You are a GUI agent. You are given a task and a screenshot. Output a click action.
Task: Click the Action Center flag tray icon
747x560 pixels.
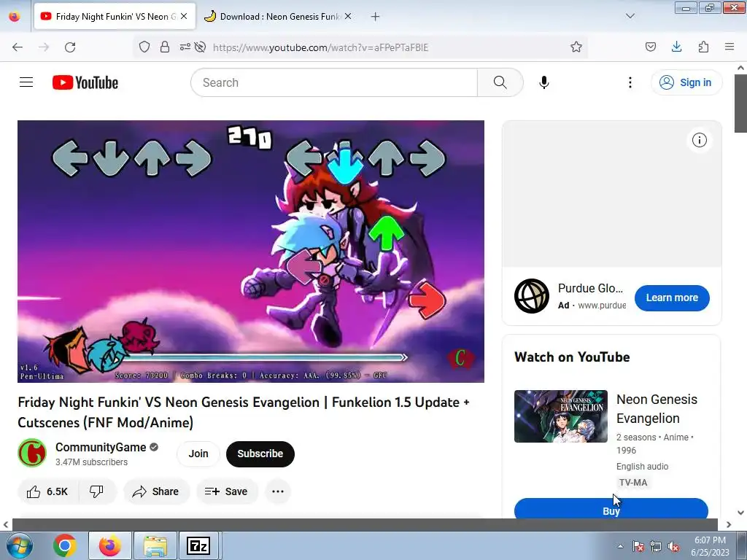pos(638,547)
